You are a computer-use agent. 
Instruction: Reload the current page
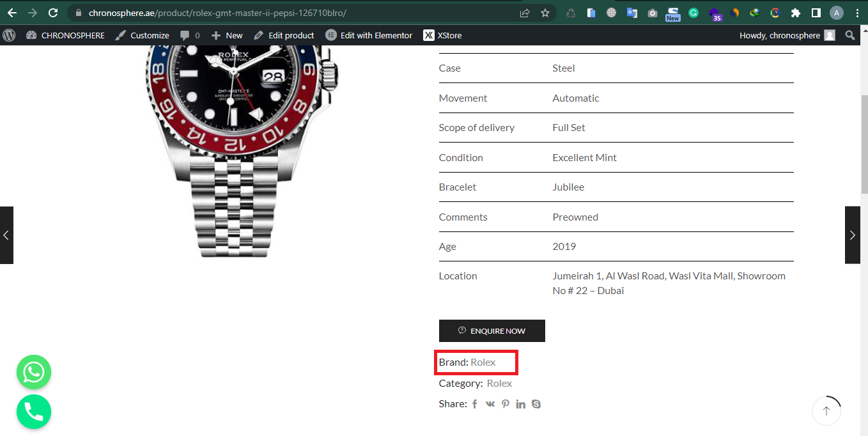click(54, 13)
